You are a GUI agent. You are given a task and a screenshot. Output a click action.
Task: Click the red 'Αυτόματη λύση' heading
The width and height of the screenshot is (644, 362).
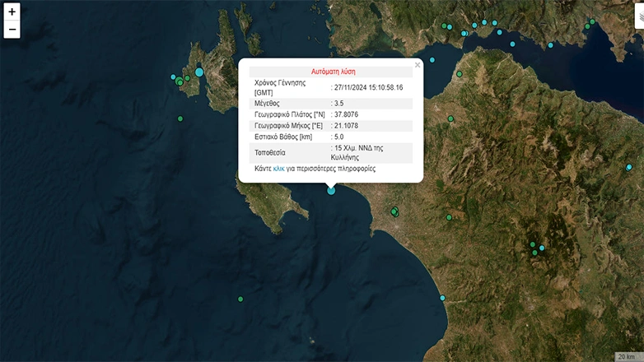tap(334, 72)
